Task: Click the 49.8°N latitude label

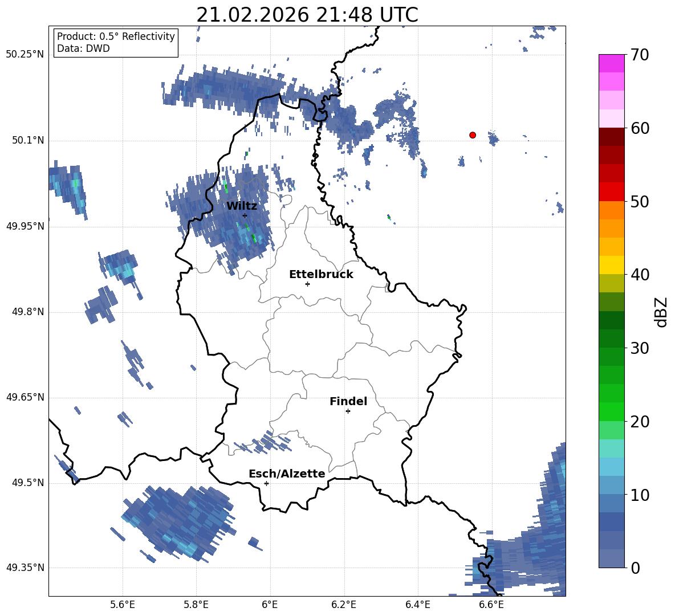Action: click(28, 312)
